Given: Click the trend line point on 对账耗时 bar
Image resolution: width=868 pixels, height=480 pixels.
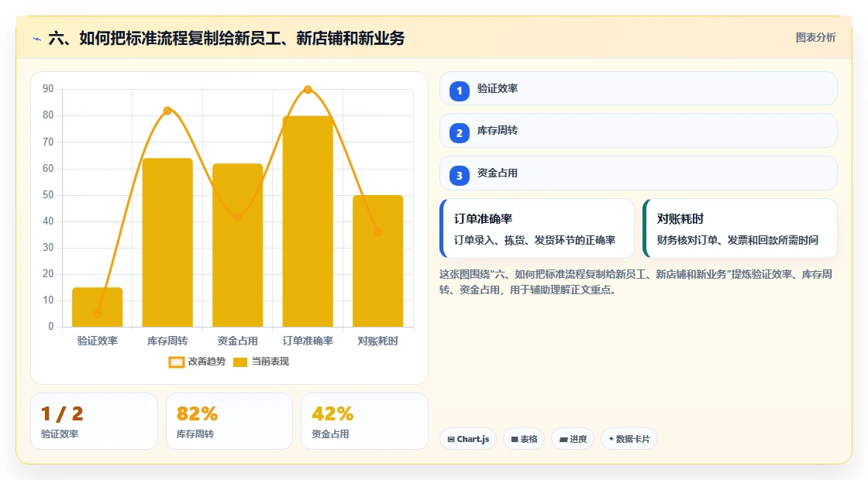Looking at the screenshot, I should (378, 232).
